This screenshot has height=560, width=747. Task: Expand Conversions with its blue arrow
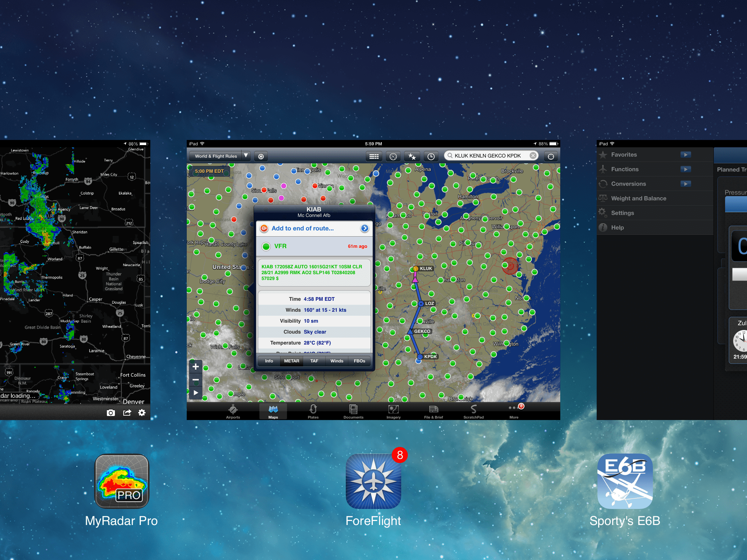click(x=686, y=184)
